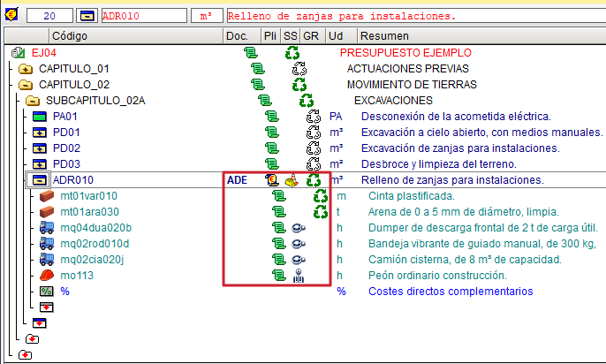Select the CAPITULO_01 code text

pyautogui.click(x=74, y=69)
